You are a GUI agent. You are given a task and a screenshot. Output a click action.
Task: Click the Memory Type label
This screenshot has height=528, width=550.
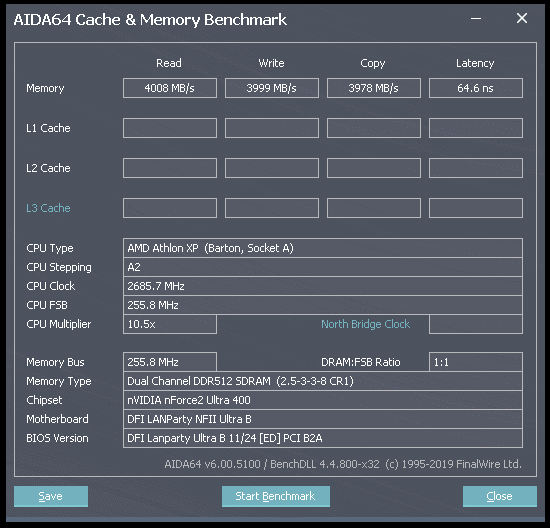59,381
